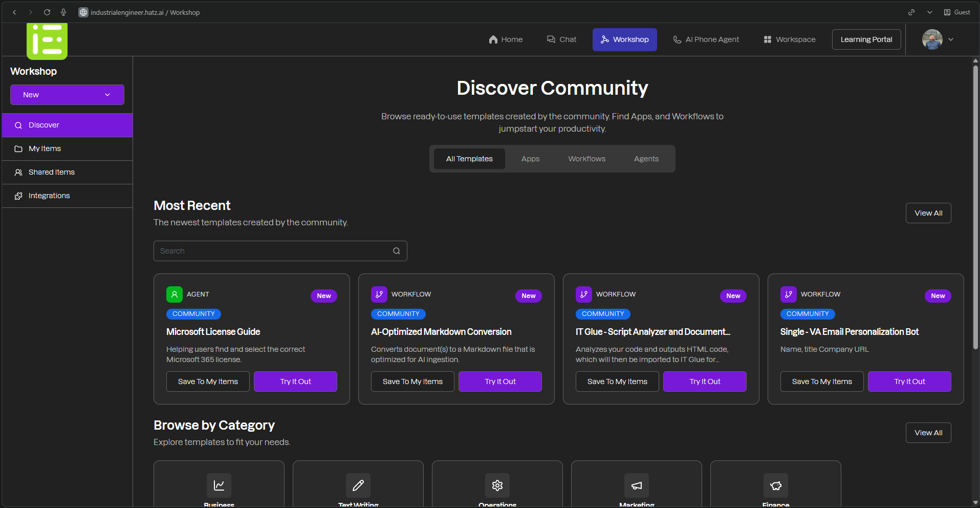
Task: Click the green IE logo
Action: point(47,40)
